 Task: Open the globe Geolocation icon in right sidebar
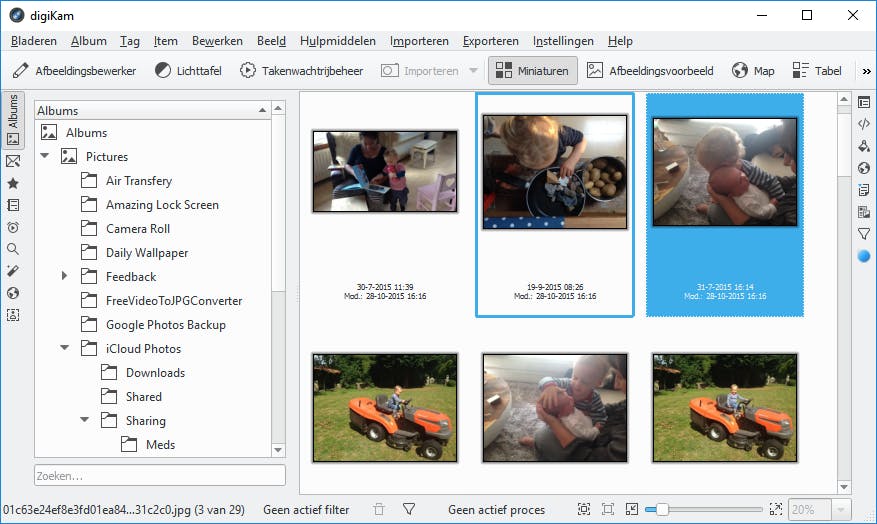click(864, 168)
